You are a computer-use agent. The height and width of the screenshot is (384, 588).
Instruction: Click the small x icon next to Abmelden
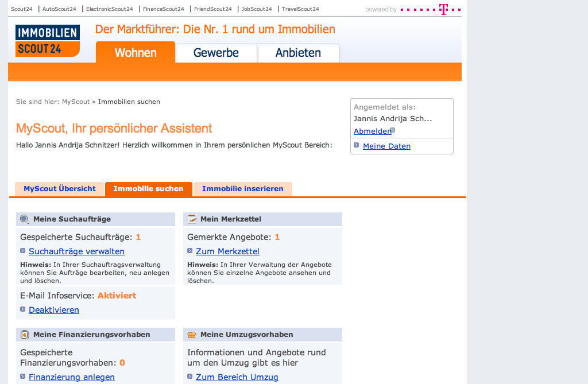click(x=393, y=130)
